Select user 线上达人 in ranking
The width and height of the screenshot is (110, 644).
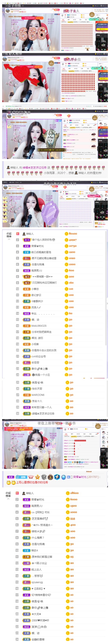(x=36, y=570)
